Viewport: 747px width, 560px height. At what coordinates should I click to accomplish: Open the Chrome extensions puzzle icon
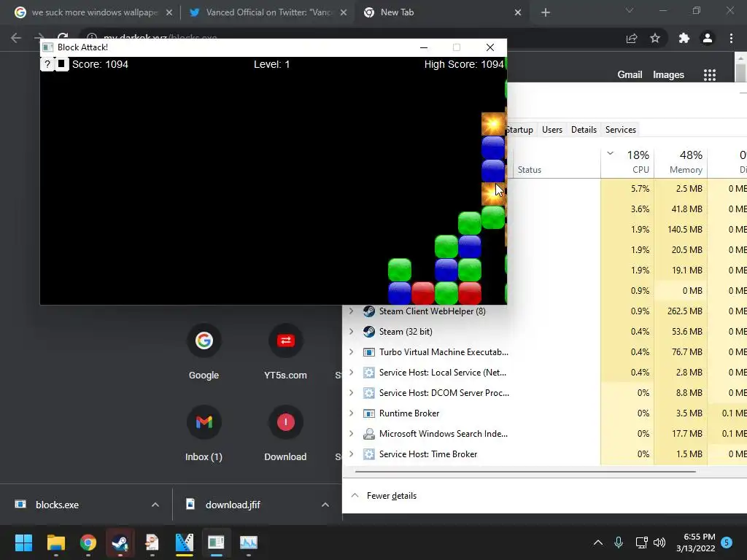tap(684, 38)
